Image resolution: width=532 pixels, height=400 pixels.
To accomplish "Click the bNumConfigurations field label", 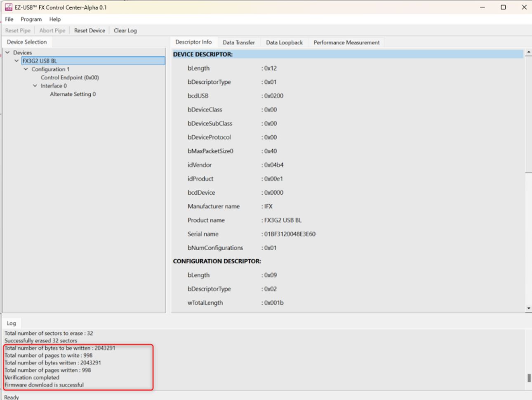I will click(x=215, y=248).
